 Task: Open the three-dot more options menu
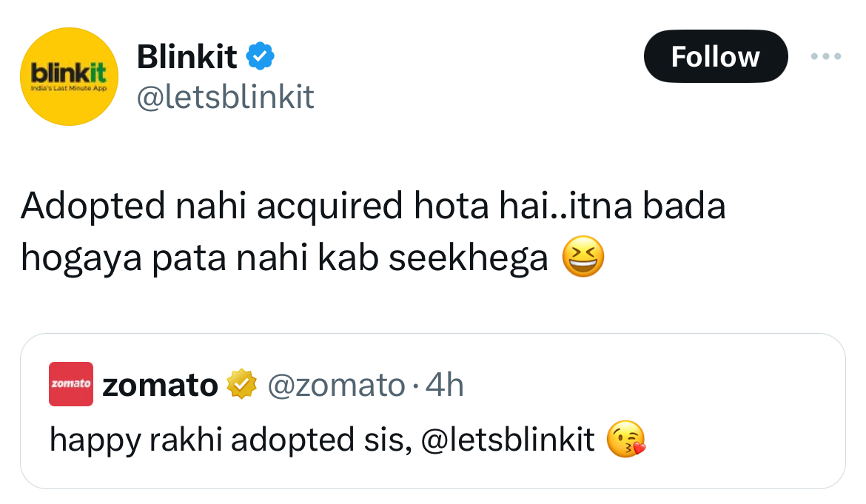click(825, 56)
